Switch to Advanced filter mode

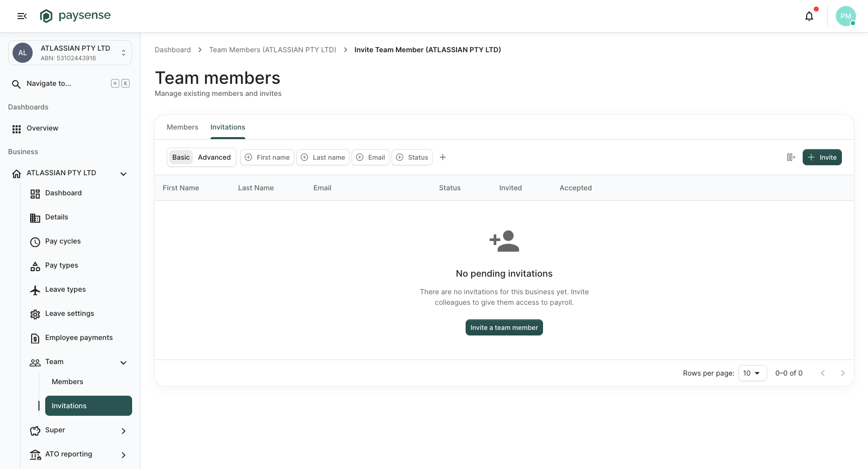(x=214, y=157)
